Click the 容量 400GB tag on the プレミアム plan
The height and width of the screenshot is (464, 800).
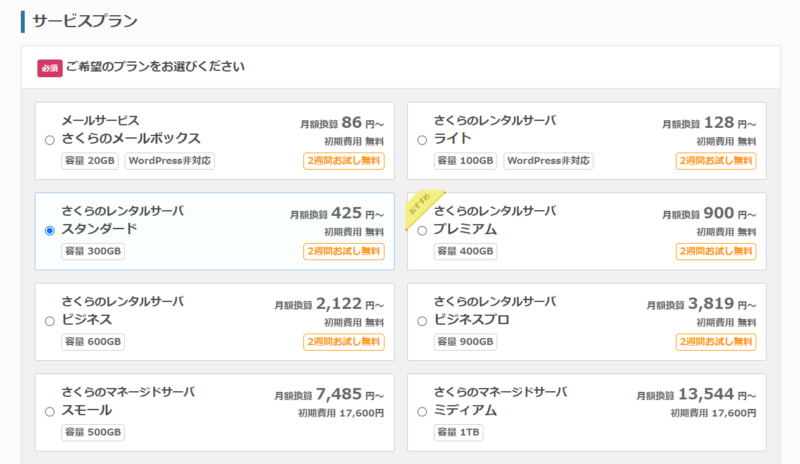466,251
